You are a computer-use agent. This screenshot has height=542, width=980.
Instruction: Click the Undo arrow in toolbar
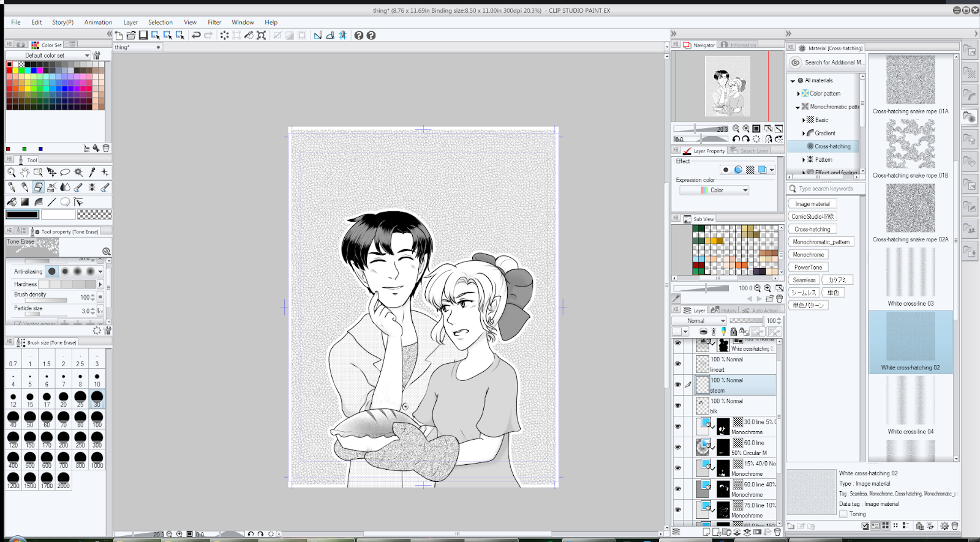[196, 36]
